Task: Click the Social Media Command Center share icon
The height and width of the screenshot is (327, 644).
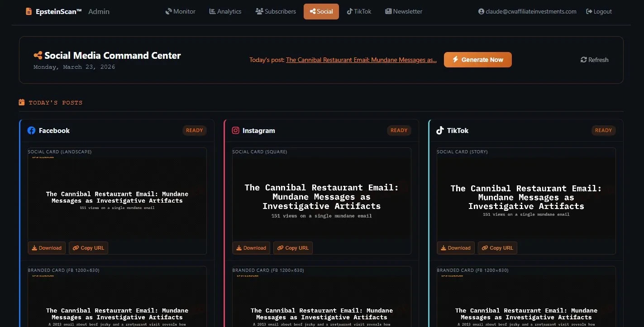Action: [x=38, y=56]
